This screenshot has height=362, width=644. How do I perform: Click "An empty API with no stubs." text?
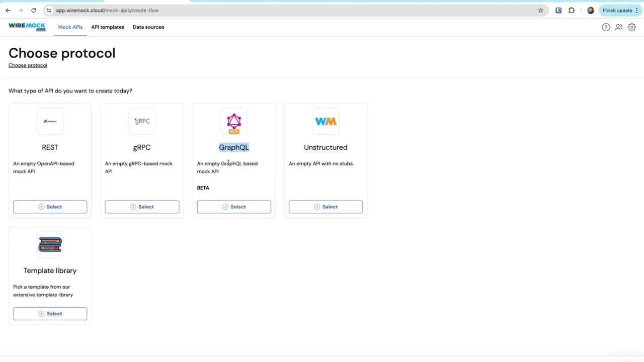click(x=321, y=163)
